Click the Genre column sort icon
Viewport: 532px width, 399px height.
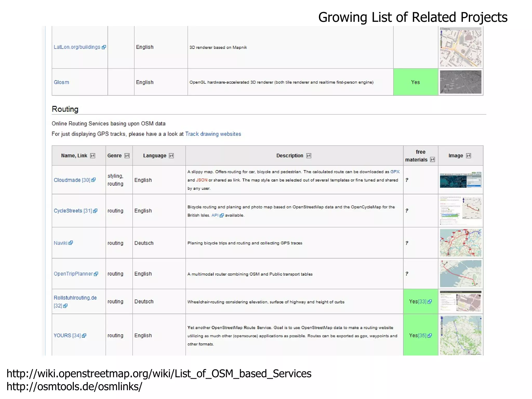pyautogui.click(x=127, y=156)
